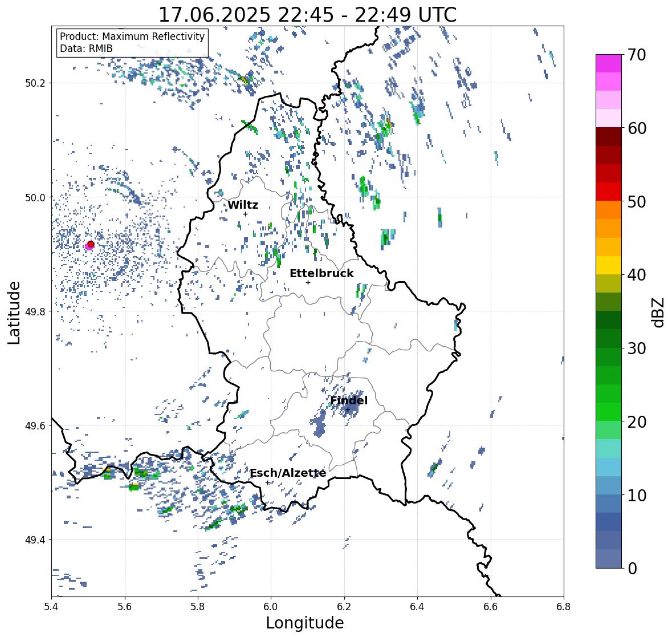Click the bright green colorbar swatch above 20
672x637 pixels.
tap(609, 412)
